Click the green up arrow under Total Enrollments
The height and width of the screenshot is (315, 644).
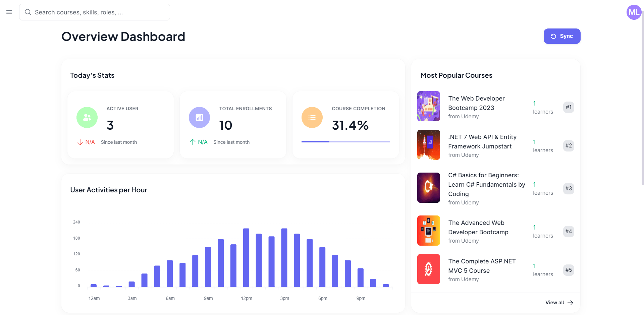[193, 142]
